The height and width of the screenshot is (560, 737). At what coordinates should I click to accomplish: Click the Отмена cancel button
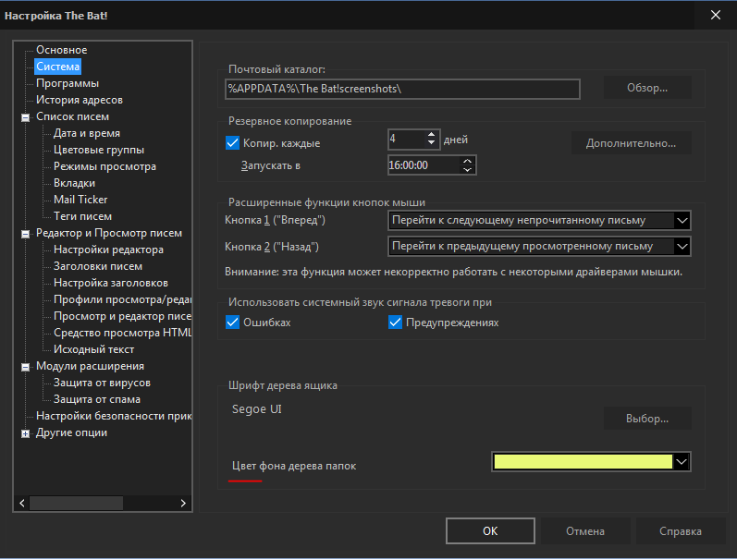point(585,530)
